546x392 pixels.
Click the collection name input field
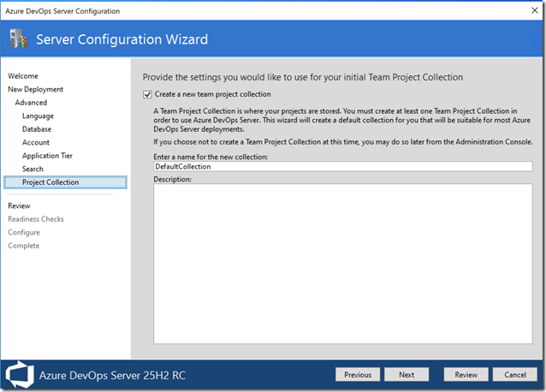(x=343, y=166)
